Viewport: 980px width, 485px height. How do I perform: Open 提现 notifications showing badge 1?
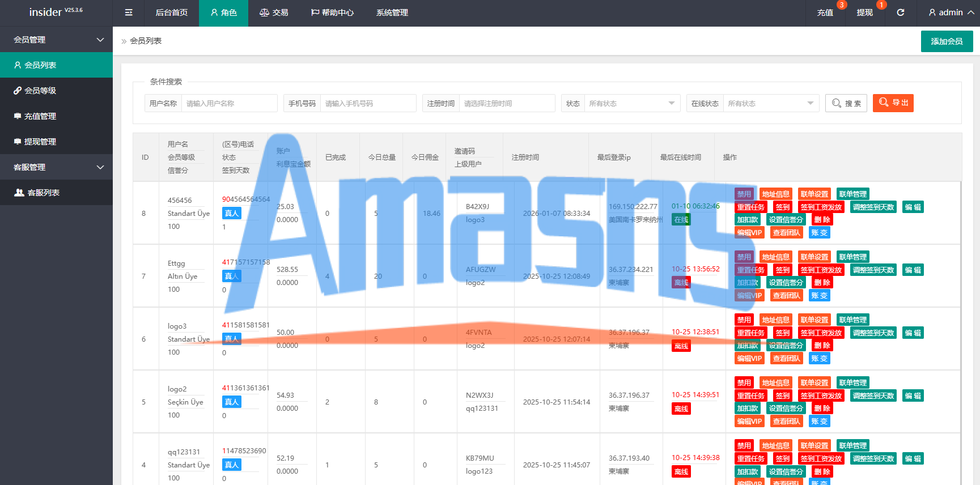(865, 12)
